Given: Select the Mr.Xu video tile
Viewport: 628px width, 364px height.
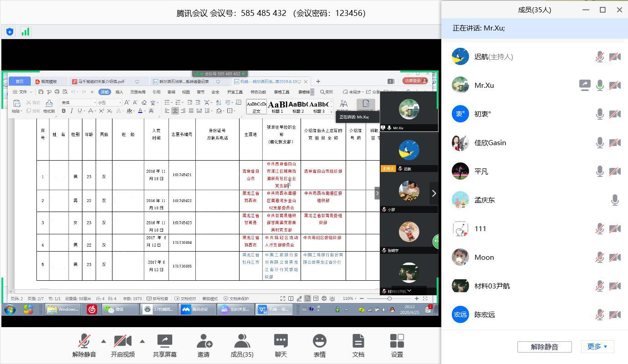Looking at the screenshot, I should coord(409,112).
